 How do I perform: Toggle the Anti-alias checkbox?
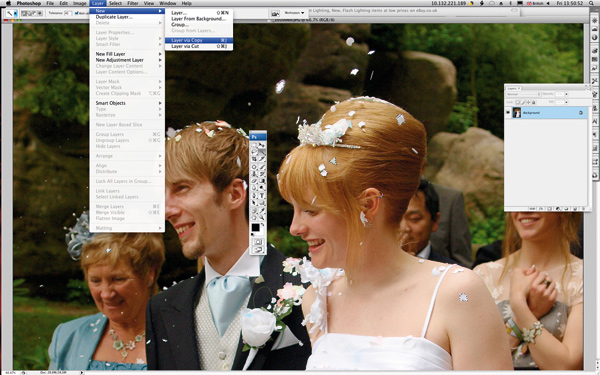point(77,13)
